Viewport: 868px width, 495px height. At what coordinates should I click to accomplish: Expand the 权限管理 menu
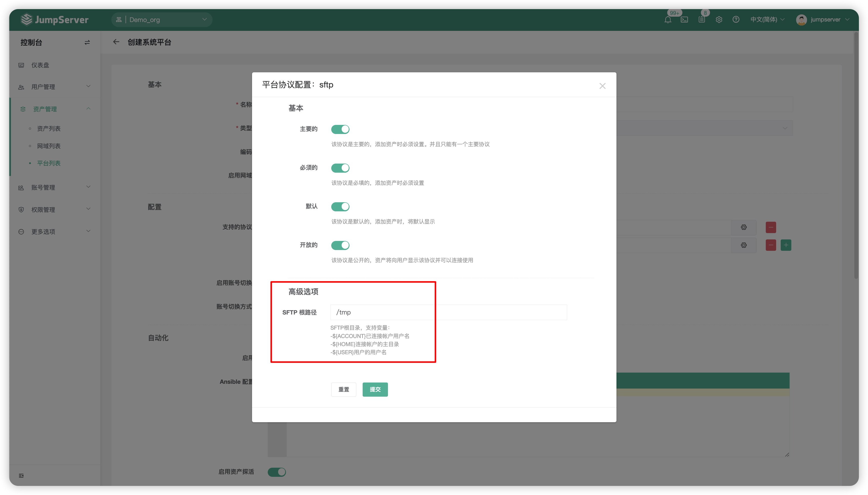coord(55,209)
